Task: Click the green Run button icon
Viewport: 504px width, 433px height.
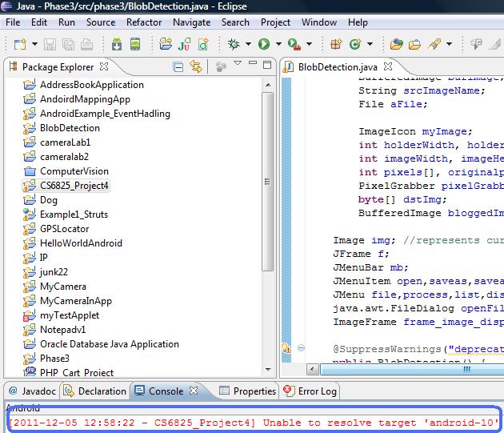Action: point(264,44)
